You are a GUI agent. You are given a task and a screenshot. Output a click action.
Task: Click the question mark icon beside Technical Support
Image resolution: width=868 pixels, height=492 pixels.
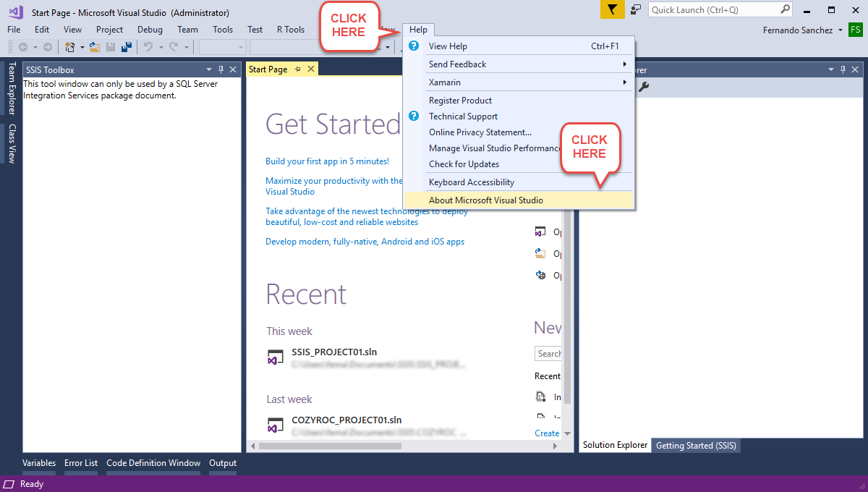coord(414,116)
